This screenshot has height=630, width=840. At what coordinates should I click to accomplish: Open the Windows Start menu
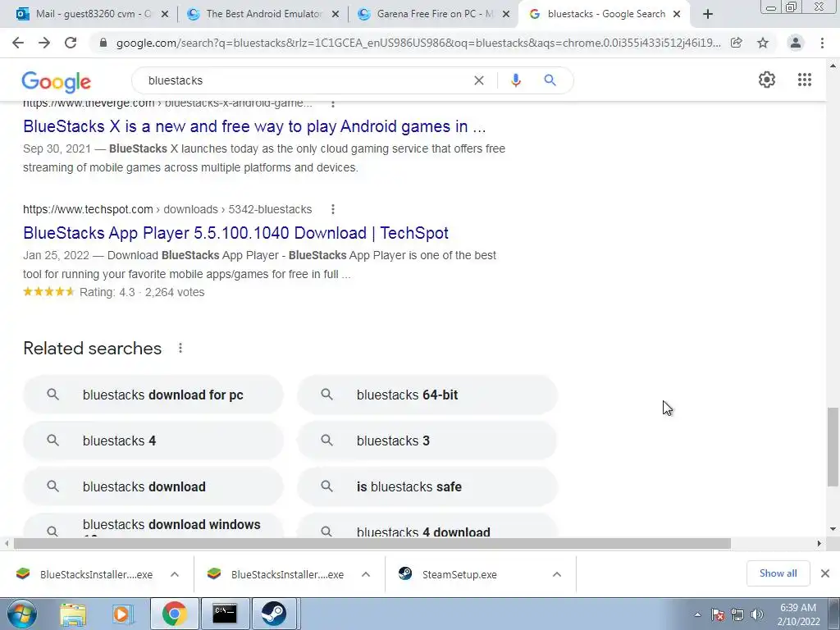(x=22, y=614)
